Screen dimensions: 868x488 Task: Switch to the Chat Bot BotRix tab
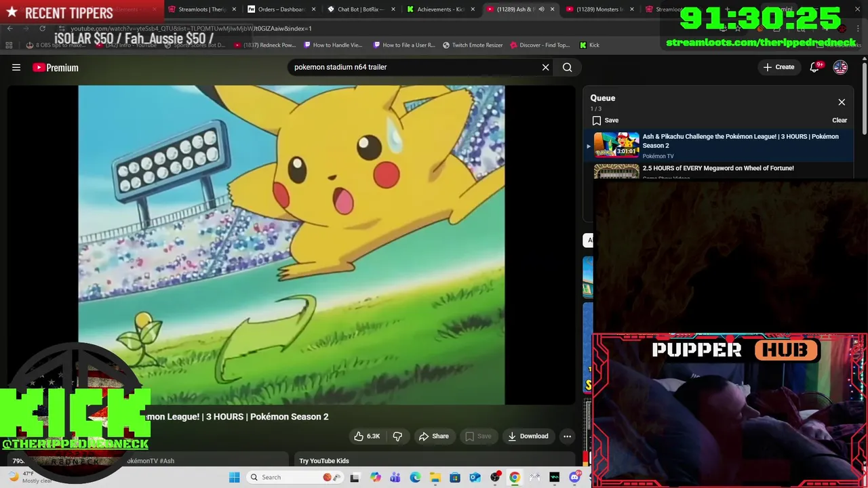pos(359,9)
